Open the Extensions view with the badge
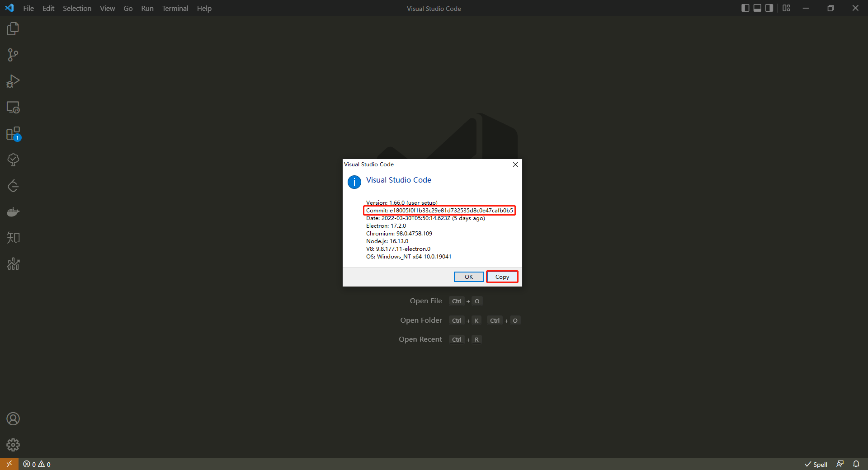 [13, 134]
